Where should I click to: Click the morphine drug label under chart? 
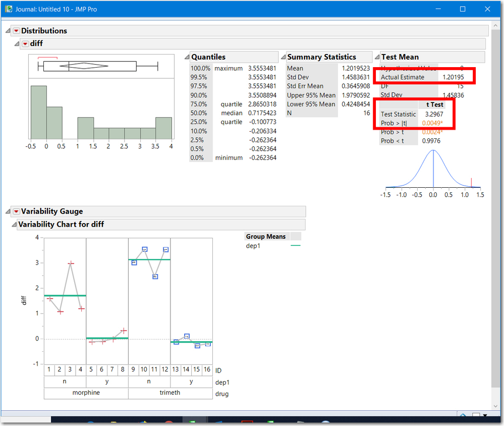coord(86,393)
